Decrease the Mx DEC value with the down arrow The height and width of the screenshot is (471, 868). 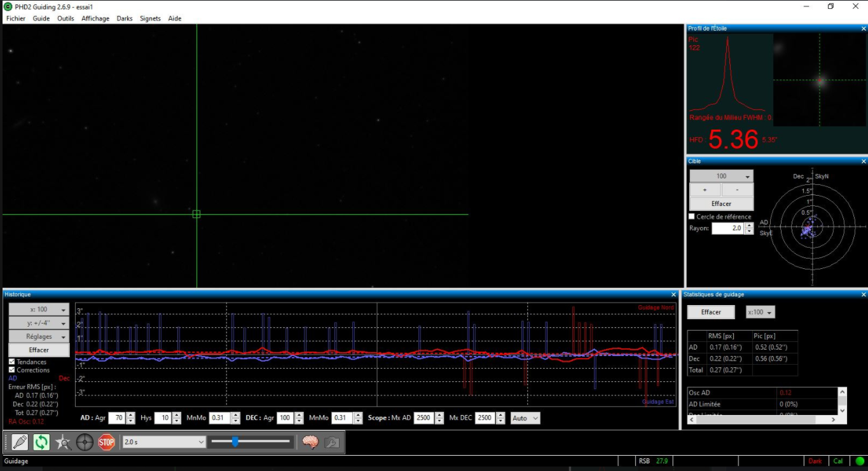tap(500, 421)
